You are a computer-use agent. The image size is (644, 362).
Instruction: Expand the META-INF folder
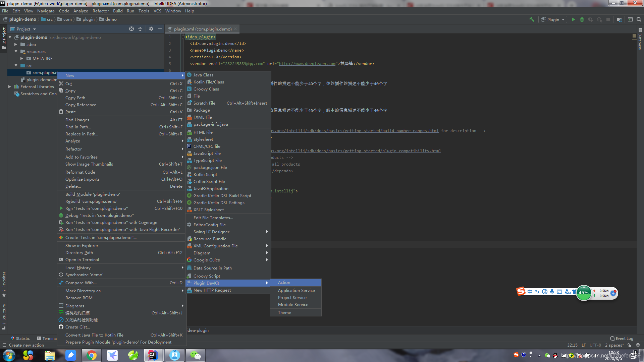22,58
